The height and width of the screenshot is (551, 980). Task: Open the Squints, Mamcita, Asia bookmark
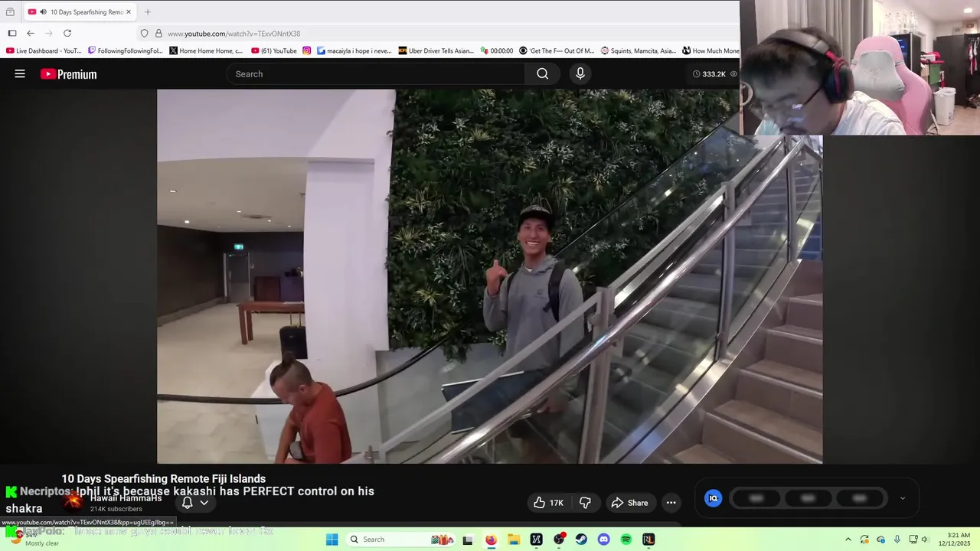tap(639, 51)
